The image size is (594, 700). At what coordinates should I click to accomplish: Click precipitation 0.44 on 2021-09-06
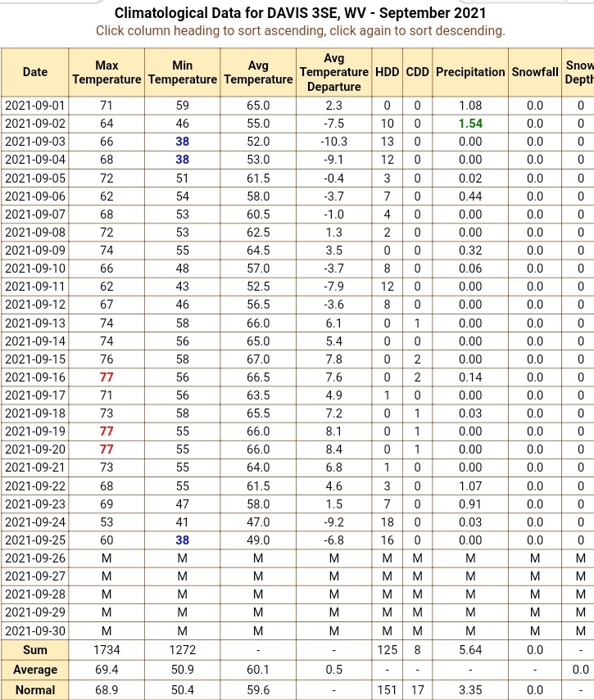(x=470, y=196)
